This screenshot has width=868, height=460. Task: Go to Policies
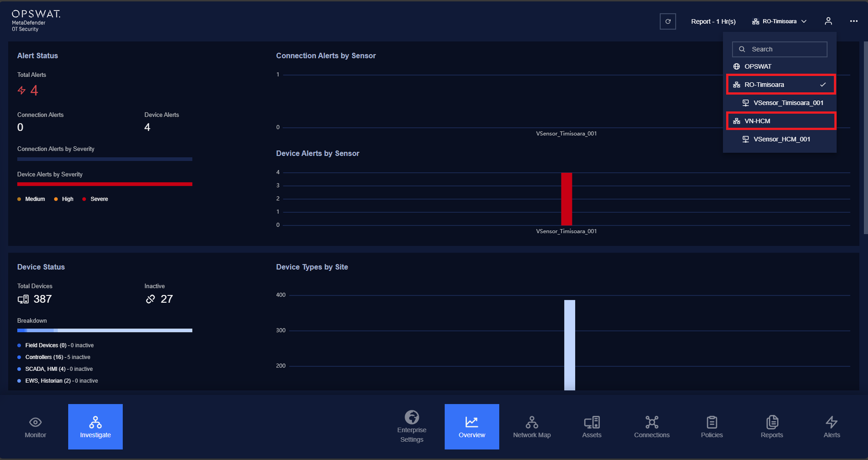(x=712, y=427)
